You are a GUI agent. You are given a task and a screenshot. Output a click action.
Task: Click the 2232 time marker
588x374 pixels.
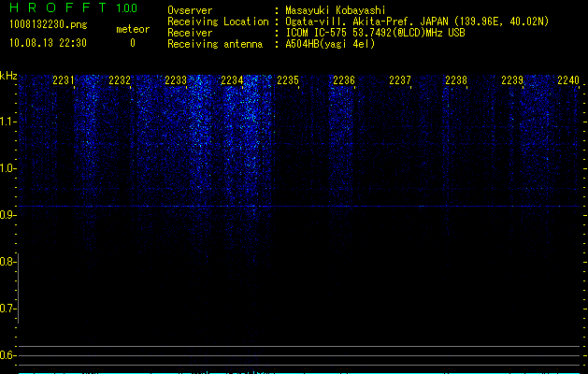(120, 80)
